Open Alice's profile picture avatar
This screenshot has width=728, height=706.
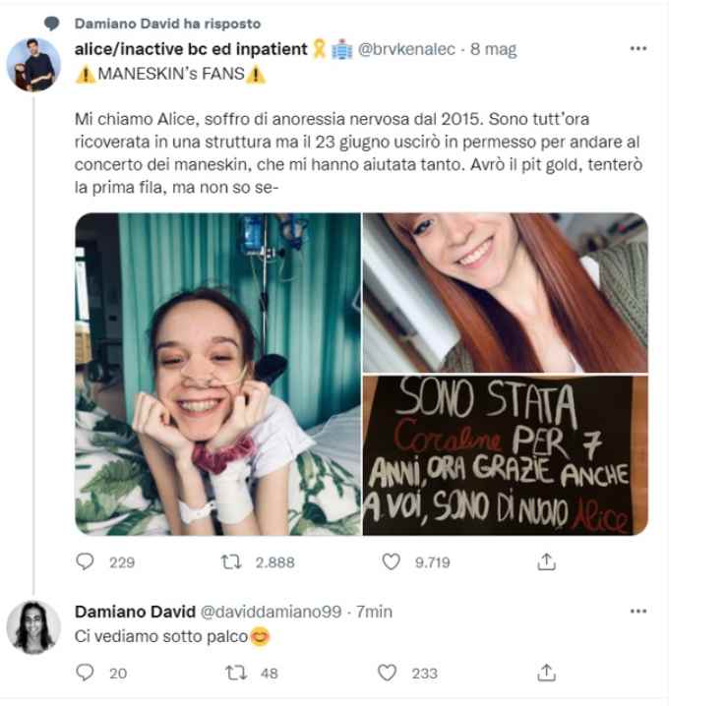33,65
